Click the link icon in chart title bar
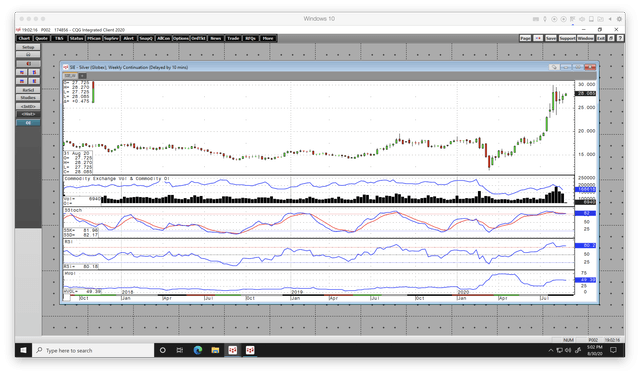This screenshot has height=375, width=640. [x=554, y=67]
